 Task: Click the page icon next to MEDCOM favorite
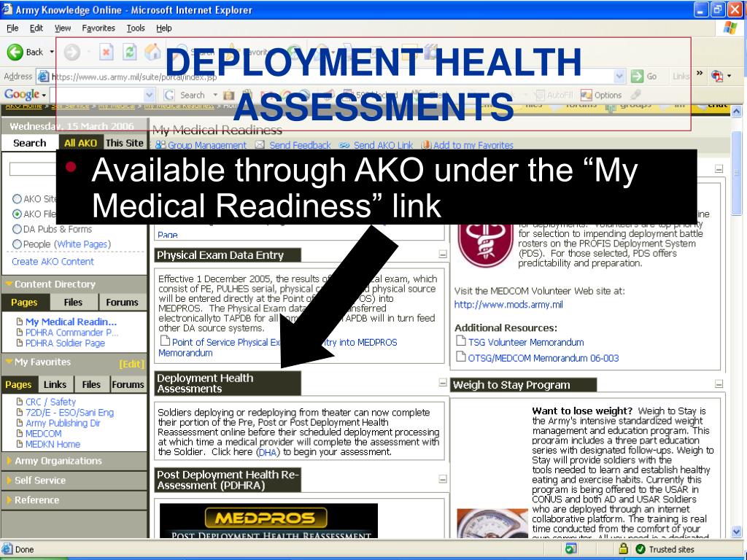click(x=20, y=433)
